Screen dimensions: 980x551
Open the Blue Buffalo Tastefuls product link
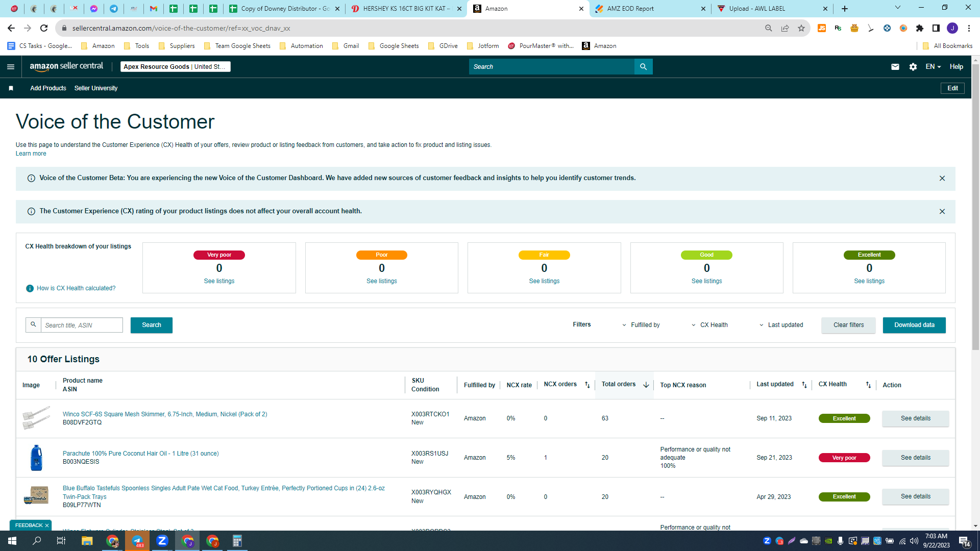tap(224, 492)
